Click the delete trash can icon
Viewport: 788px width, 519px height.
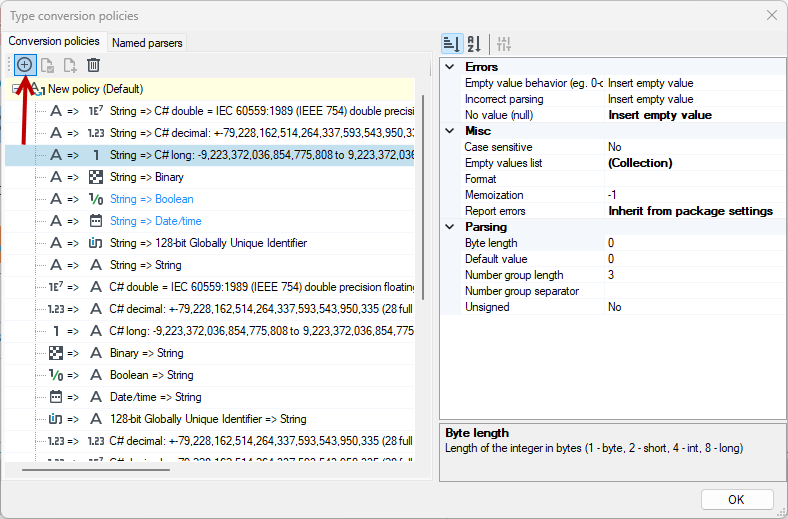tap(93, 65)
